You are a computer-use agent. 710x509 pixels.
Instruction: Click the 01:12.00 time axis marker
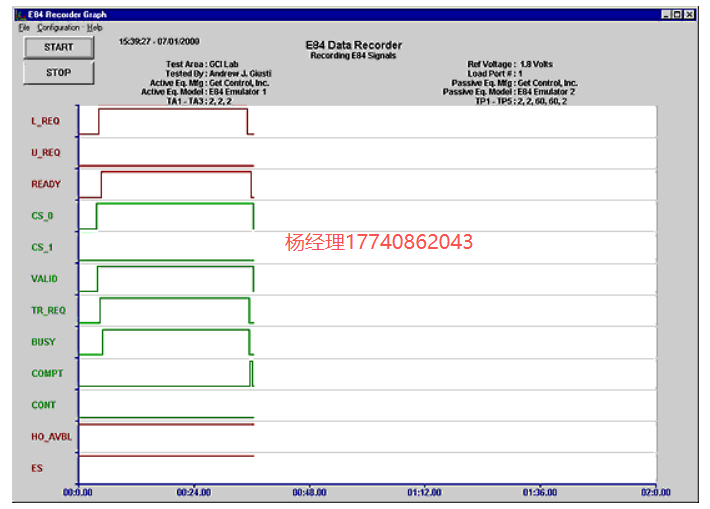tap(424, 492)
